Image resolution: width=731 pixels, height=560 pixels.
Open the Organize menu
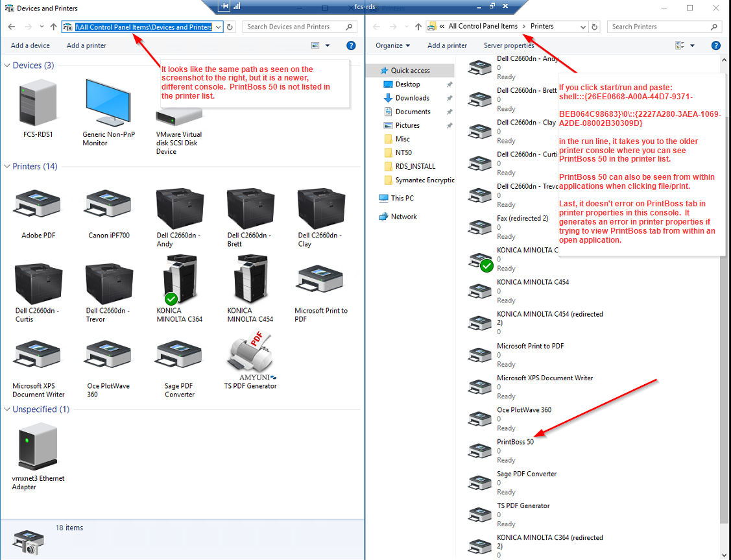[x=393, y=45]
